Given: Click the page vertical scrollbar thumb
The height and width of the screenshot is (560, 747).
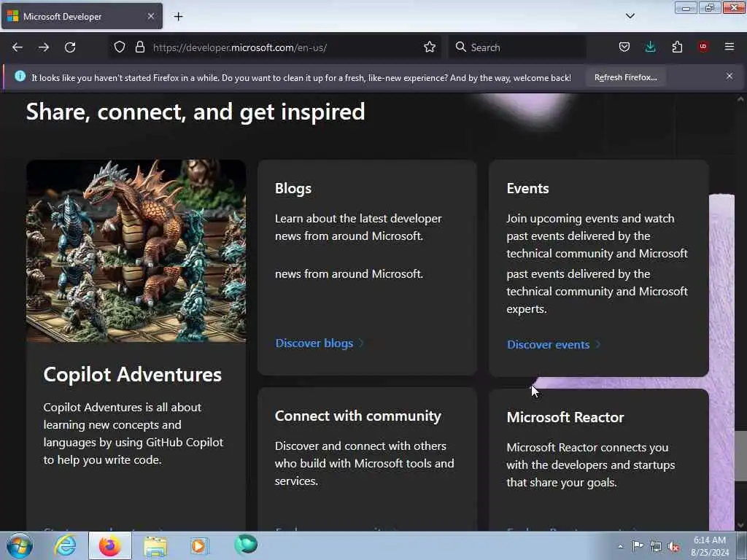Looking at the screenshot, I should click(x=740, y=455).
